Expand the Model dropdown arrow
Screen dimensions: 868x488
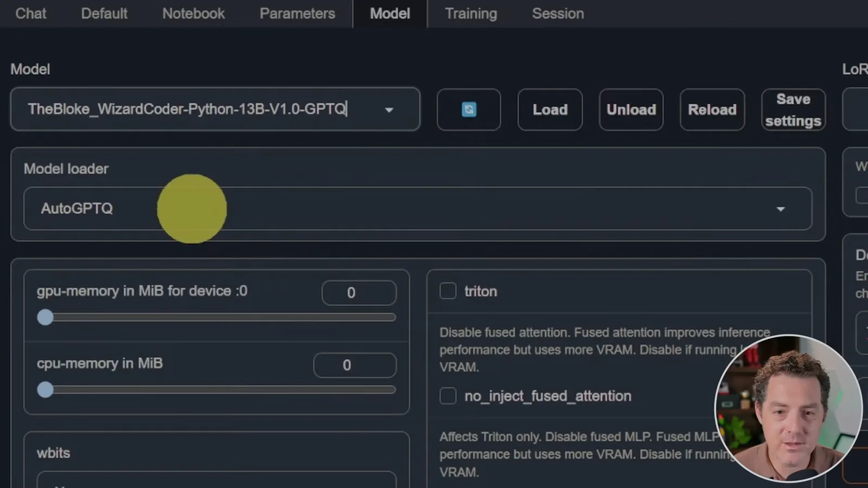click(x=389, y=110)
